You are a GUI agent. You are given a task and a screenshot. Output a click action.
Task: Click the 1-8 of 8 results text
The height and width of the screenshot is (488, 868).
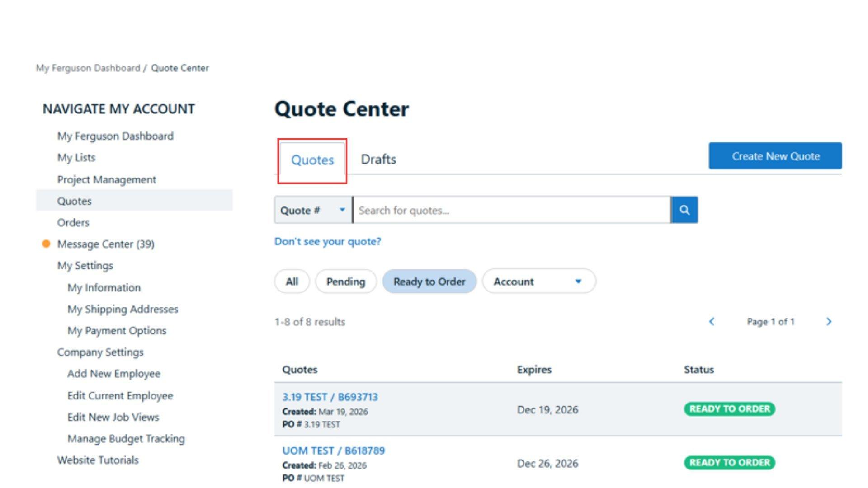tap(310, 322)
